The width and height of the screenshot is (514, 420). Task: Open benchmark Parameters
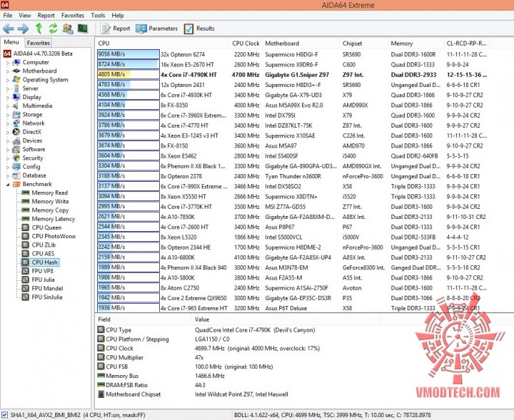pos(156,29)
